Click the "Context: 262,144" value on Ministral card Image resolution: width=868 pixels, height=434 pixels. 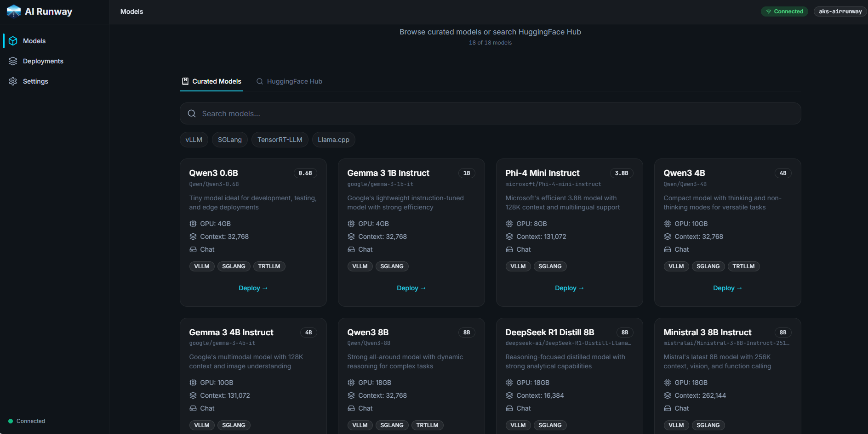[700, 395]
